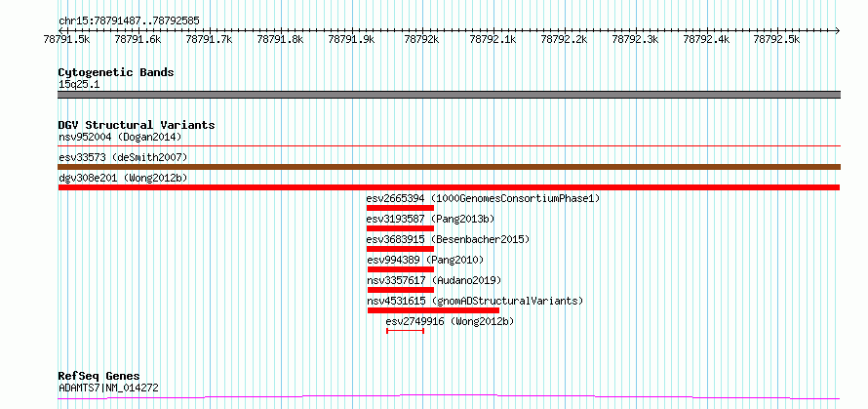Click the 78791.9k ruler label

tap(351, 39)
